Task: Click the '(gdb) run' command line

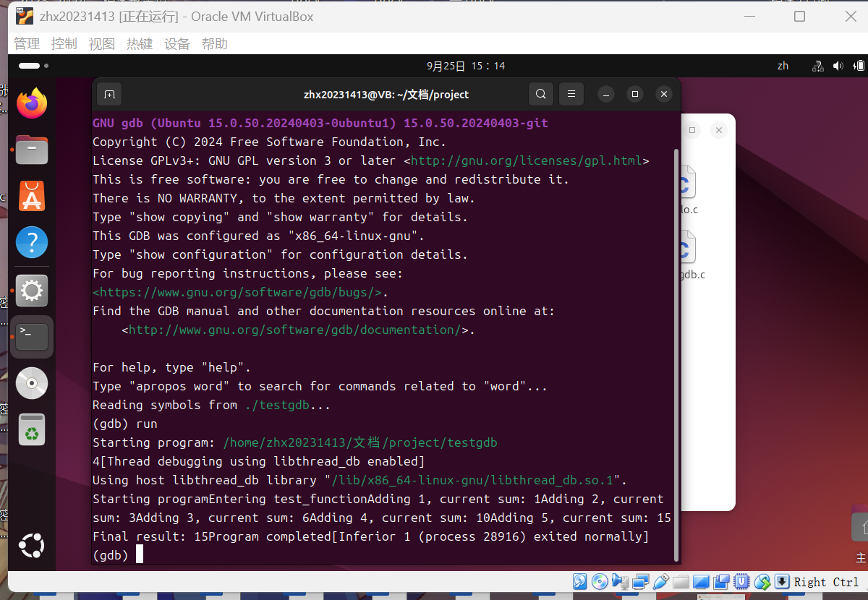Action: tap(125, 424)
